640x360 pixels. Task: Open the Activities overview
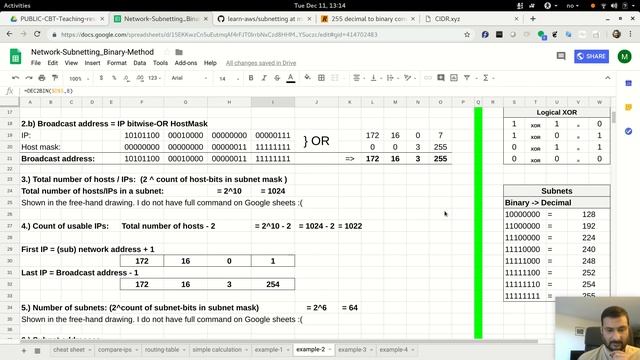click(17, 5)
